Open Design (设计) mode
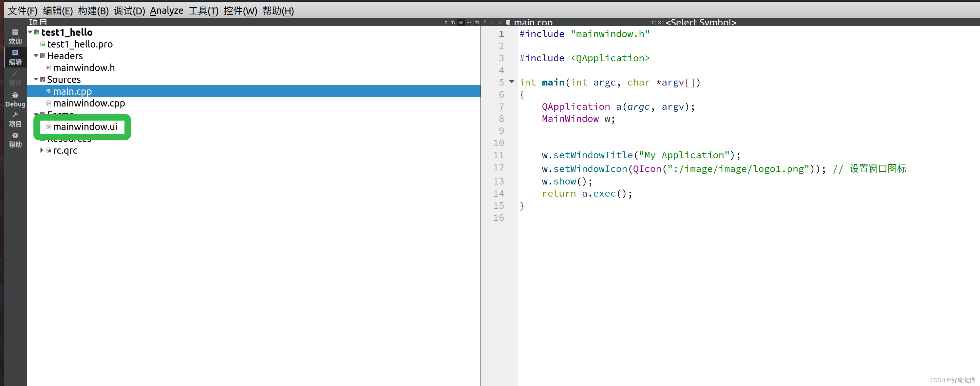The image size is (980, 386). point(15,78)
